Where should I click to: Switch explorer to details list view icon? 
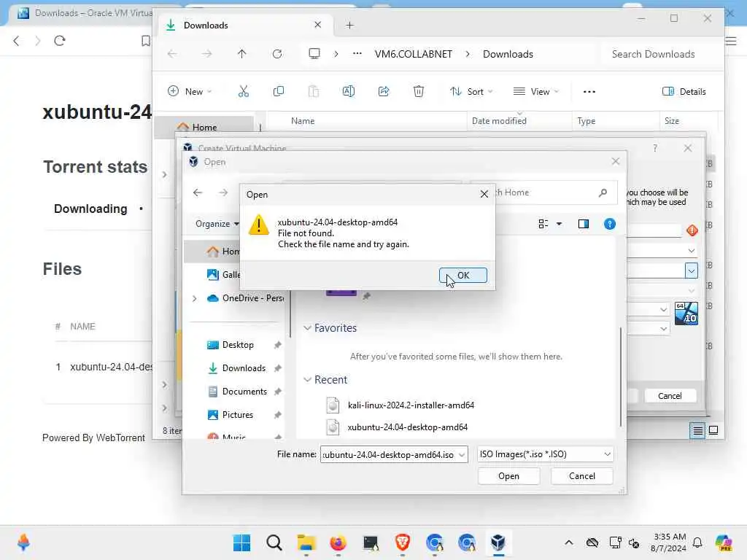(697, 430)
